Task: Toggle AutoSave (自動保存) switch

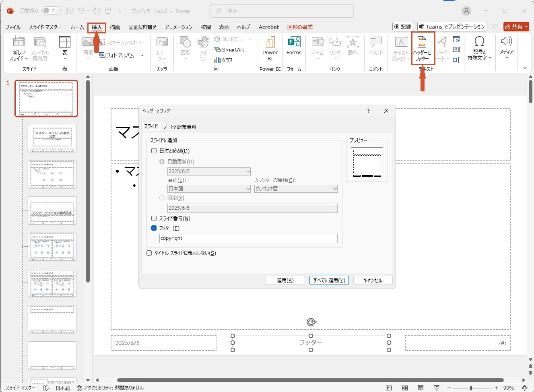Action: [52, 11]
